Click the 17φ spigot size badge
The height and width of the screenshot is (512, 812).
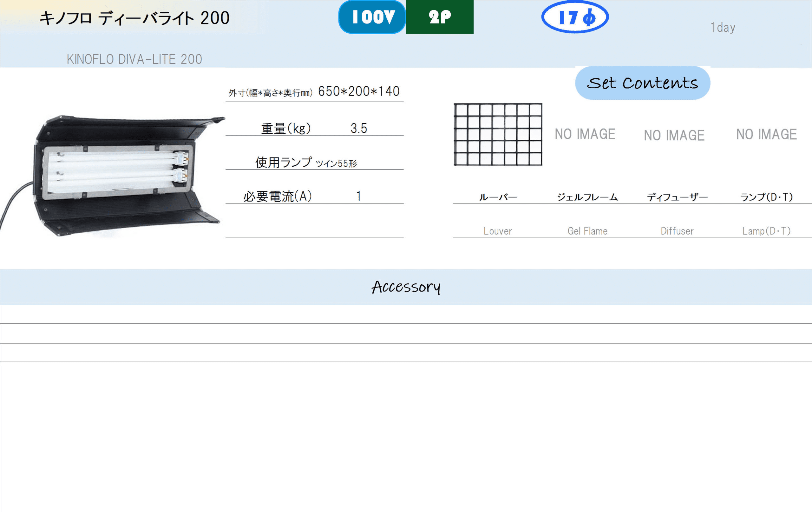575,17
